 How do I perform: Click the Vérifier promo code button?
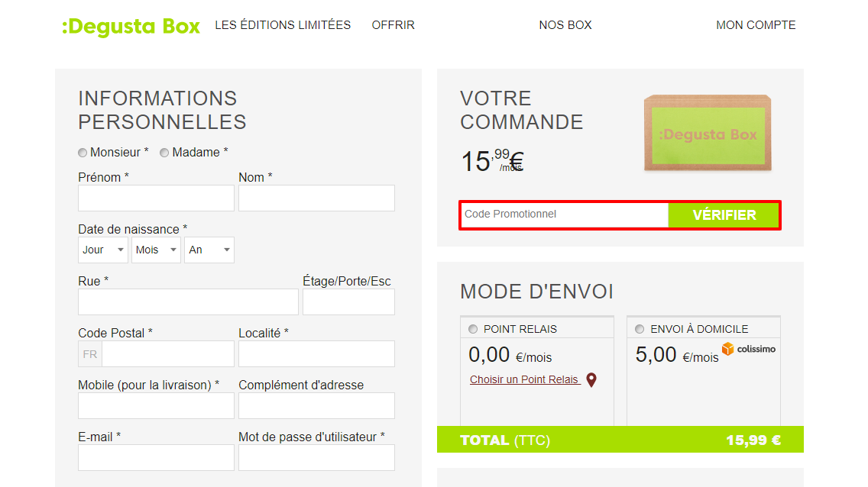tap(724, 215)
